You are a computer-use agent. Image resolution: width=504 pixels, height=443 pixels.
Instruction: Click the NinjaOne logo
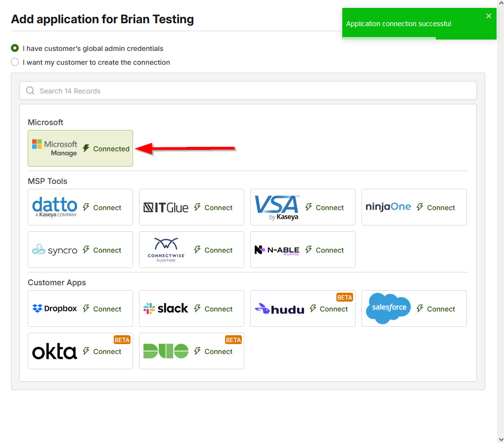coord(388,207)
